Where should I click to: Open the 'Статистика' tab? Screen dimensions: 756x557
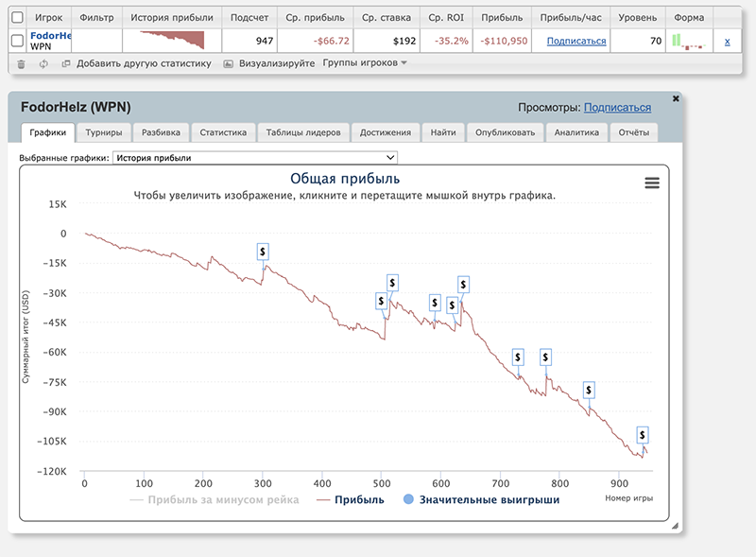click(223, 132)
